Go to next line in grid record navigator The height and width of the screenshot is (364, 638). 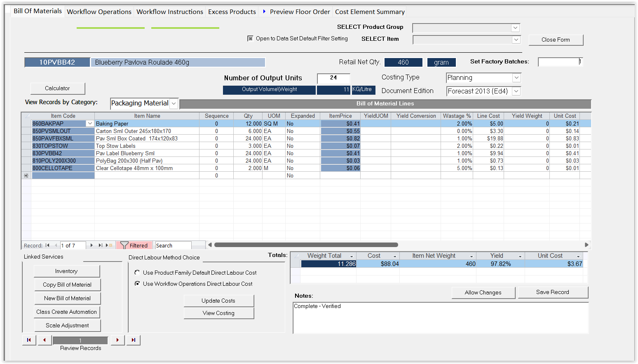pos(91,245)
